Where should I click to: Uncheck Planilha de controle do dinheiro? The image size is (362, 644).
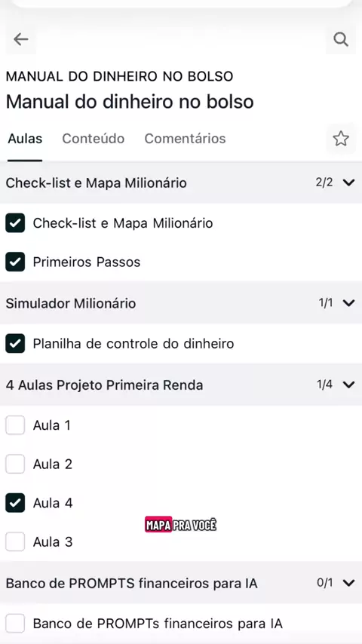point(15,343)
